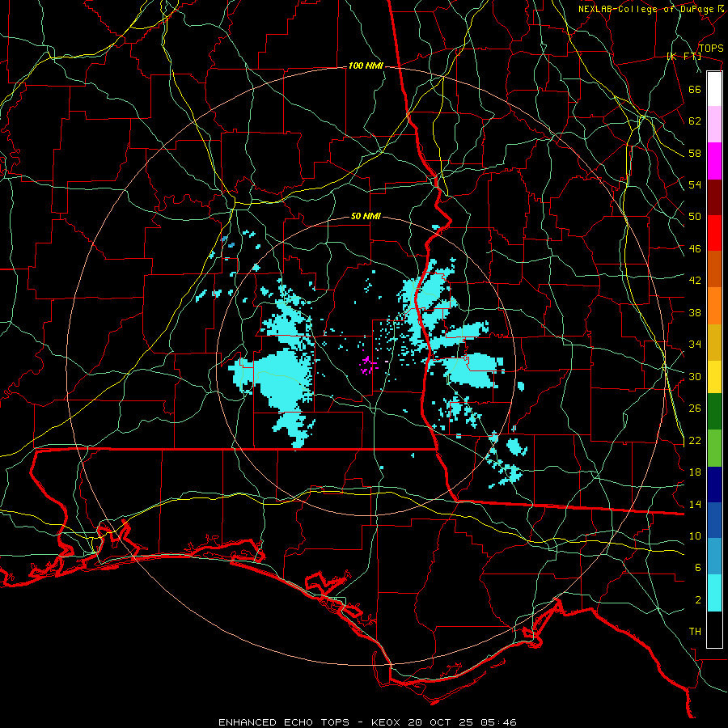Click the '34' legend scale value
The height and width of the screenshot is (728, 728).
pyautogui.click(x=695, y=344)
